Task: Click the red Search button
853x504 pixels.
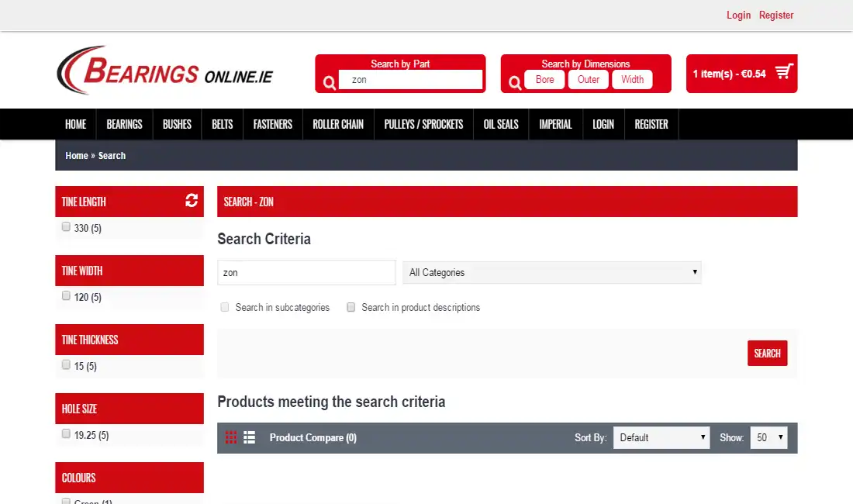Action: pos(767,354)
